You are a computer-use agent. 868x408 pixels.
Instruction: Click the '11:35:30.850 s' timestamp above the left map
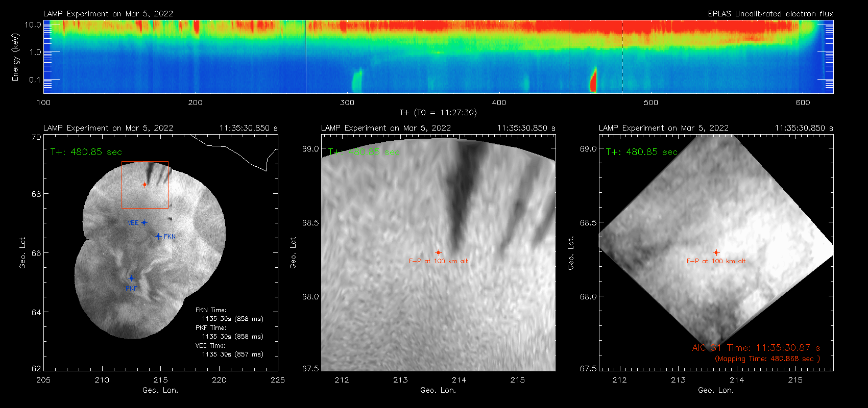point(249,128)
